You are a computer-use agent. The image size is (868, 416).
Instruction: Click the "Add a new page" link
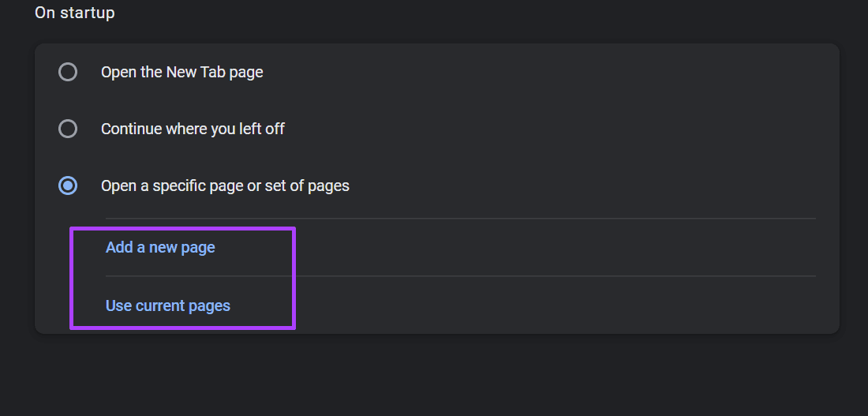[x=160, y=247]
